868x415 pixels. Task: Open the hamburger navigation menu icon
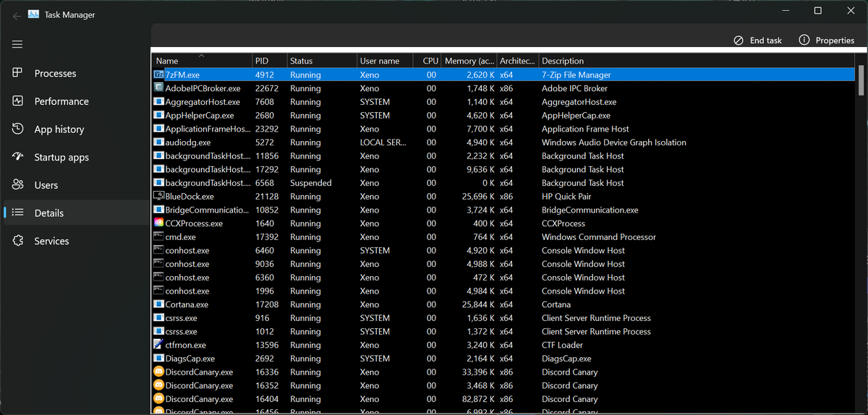point(17,44)
